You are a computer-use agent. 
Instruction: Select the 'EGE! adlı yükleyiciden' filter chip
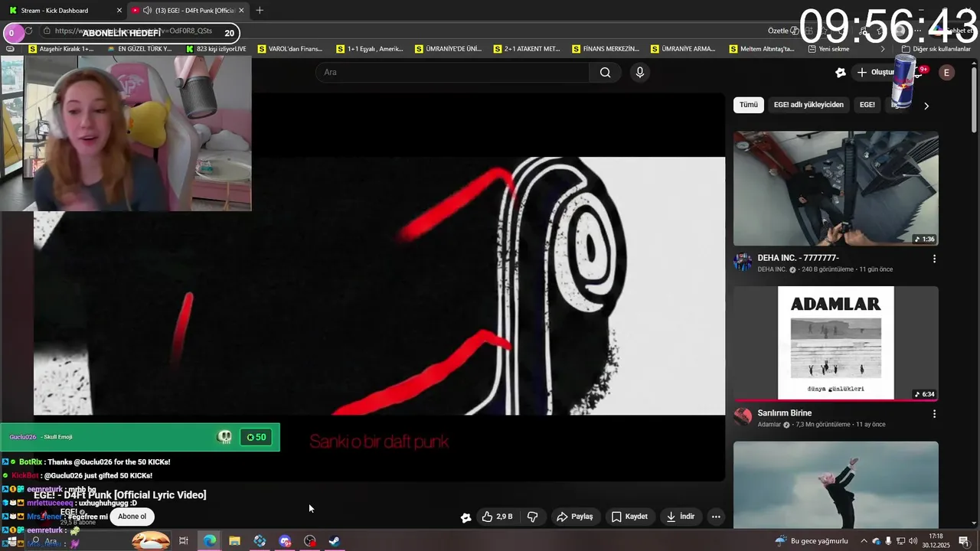pos(808,105)
